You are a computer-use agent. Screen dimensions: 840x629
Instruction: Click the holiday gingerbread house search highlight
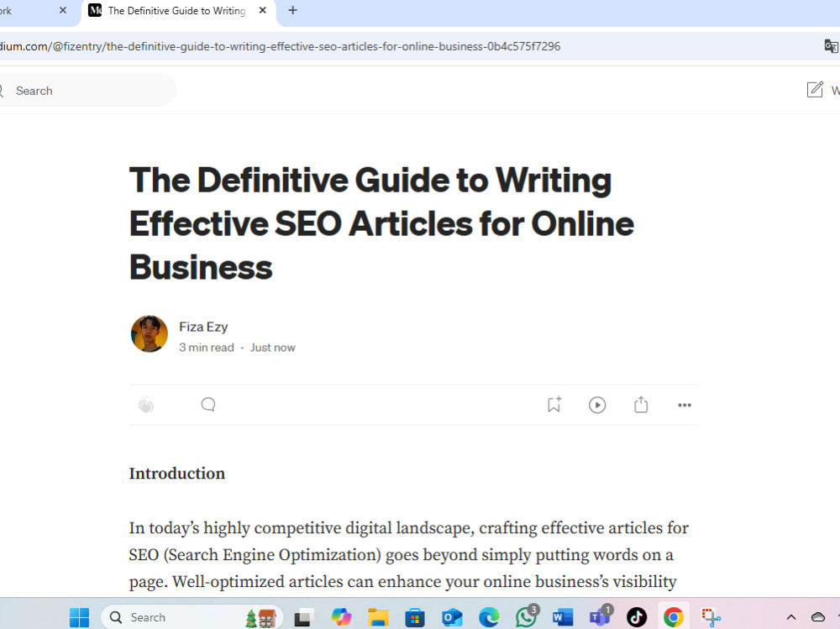(x=261, y=618)
